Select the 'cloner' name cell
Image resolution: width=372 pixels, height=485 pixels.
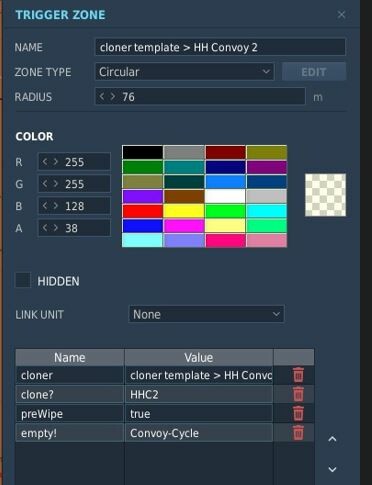point(70,375)
